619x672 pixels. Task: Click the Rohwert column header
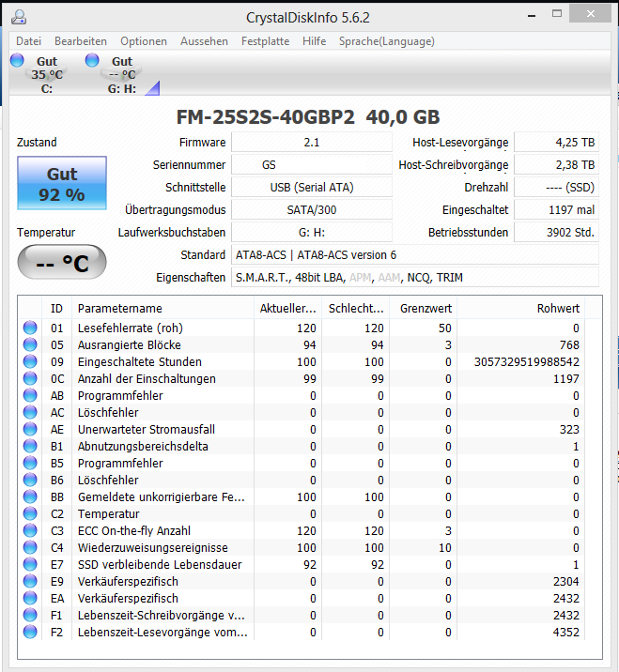tap(520, 308)
